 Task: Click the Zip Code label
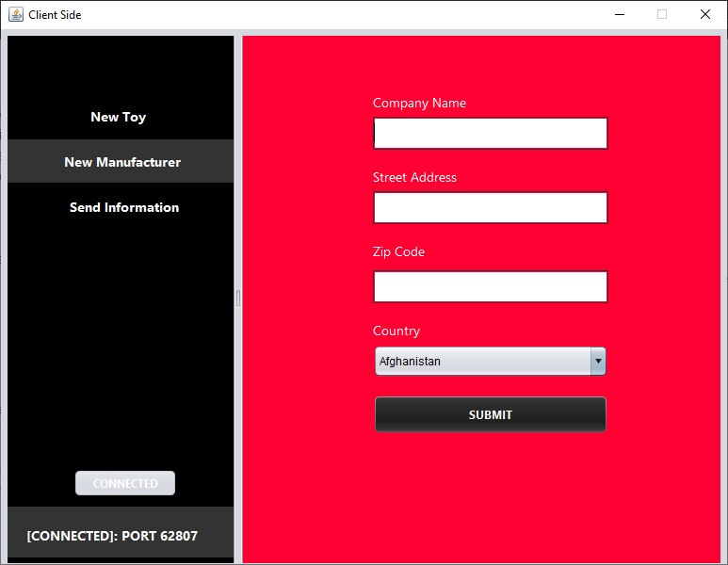pos(398,251)
